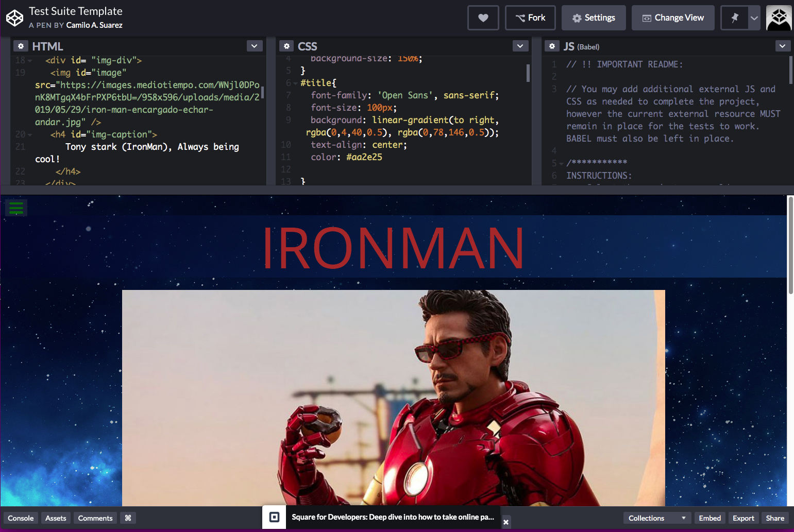
Task: Open HTML editor settings gear
Action: [x=21, y=46]
